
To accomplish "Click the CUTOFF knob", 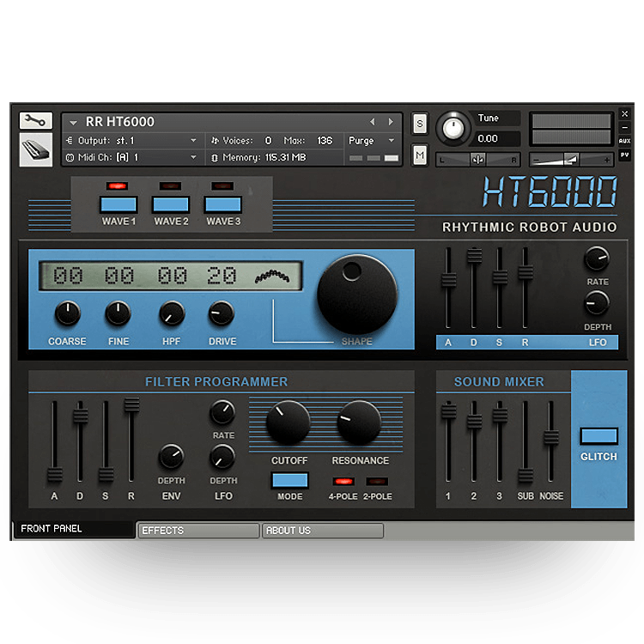I will (289, 423).
